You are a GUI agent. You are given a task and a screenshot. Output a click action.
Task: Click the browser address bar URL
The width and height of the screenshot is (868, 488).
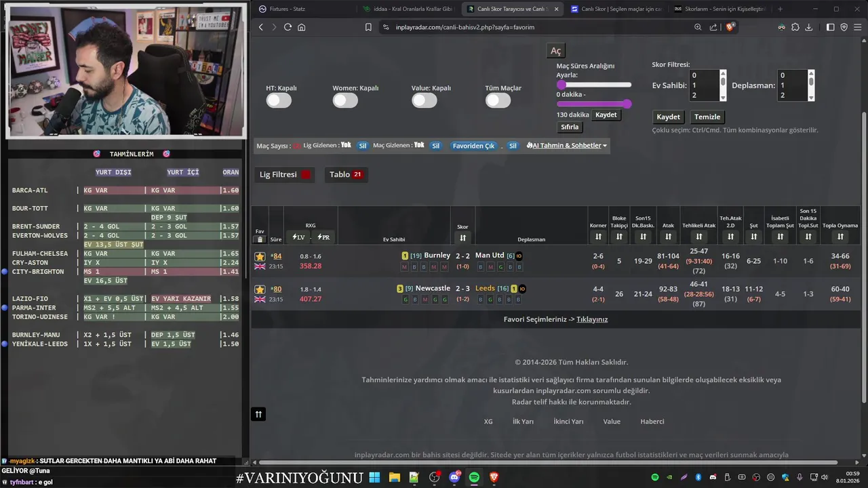(465, 27)
